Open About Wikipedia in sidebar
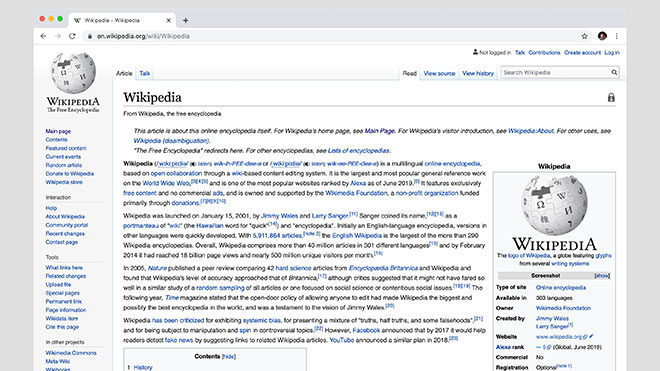Image resolution: width=660 pixels, height=371 pixels. pos(65,216)
